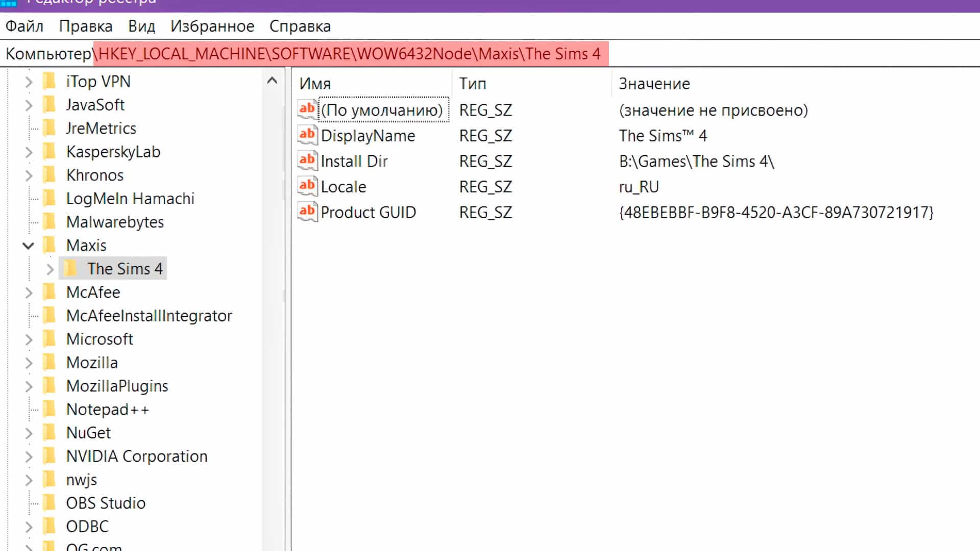Select the MozillaPlugins folder icon
Image resolution: width=980 pixels, height=551 pixels.
[50, 386]
